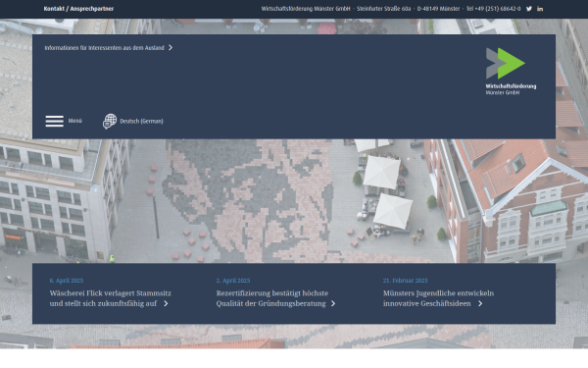588x368 pixels.
Task: Click the address Steinfurter Straße 60a
Action: click(383, 9)
